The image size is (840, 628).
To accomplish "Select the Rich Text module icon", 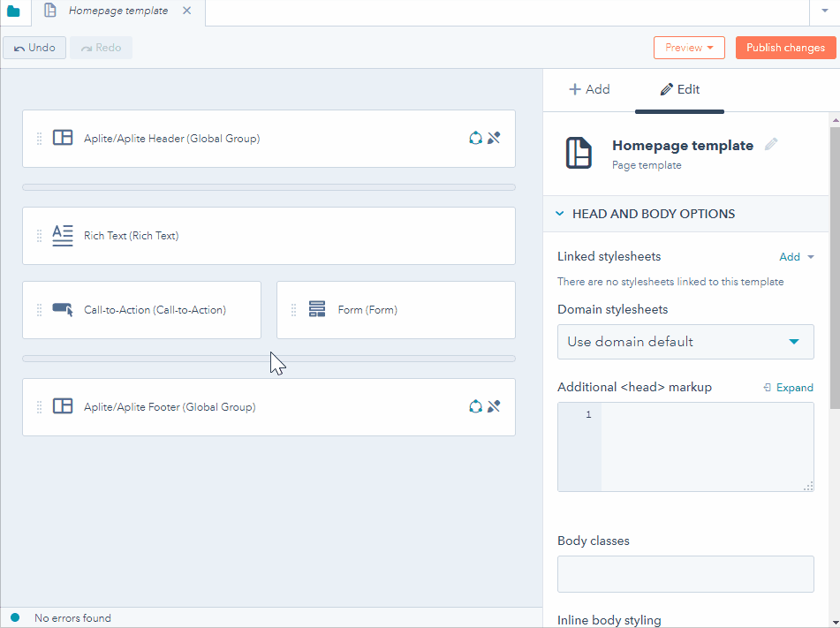I will click(62, 236).
